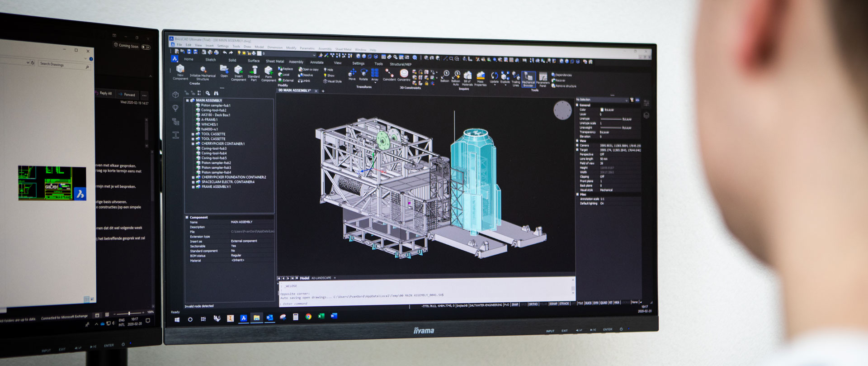Screen dimensions: 868x366
Task: Switch to the Sheet Metal ribbon tab
Action: coord(275,61)
